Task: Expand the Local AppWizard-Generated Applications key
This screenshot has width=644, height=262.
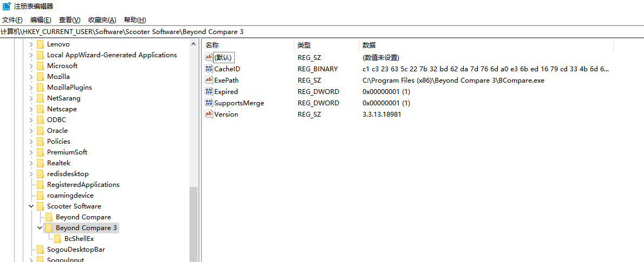Action: [31, 55]
